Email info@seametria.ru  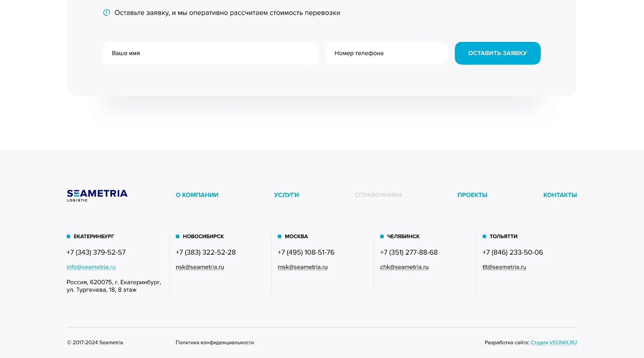coord(91,267)
